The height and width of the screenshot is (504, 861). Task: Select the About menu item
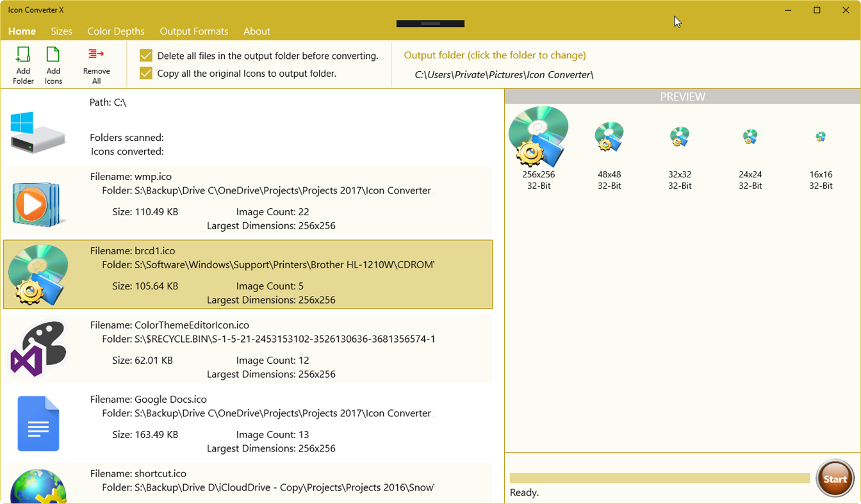coord(256,31)
